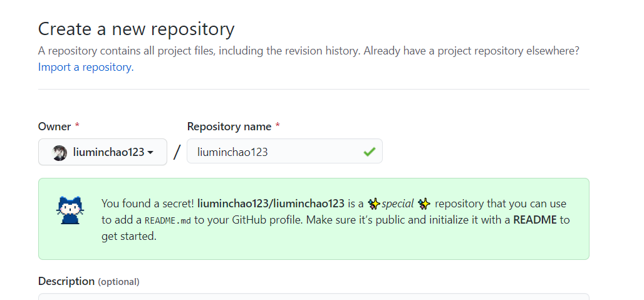Click the bold "README" word in notice
The width and height of the screenshot is (644, 300).
coord(535,220)
